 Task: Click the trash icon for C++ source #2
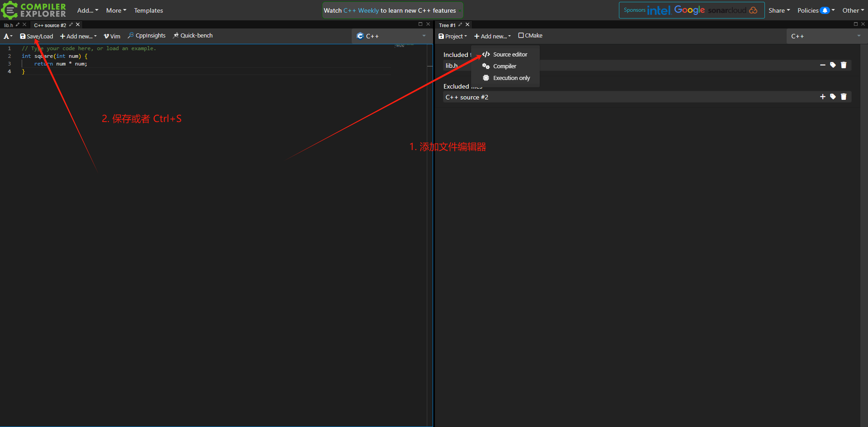[844, 96]
